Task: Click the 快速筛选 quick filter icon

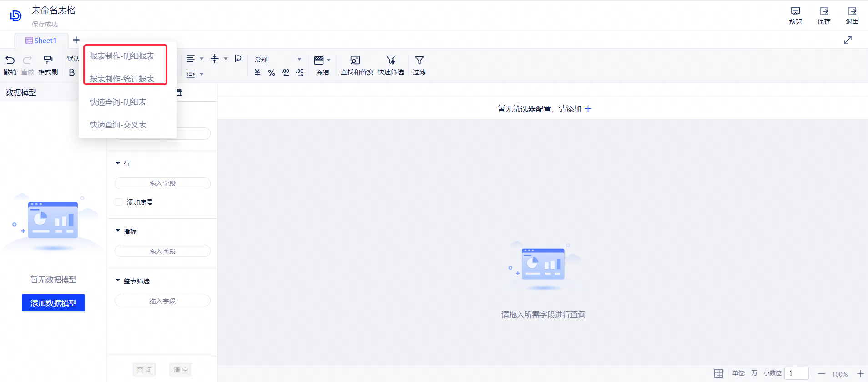Action: (391, 61)
